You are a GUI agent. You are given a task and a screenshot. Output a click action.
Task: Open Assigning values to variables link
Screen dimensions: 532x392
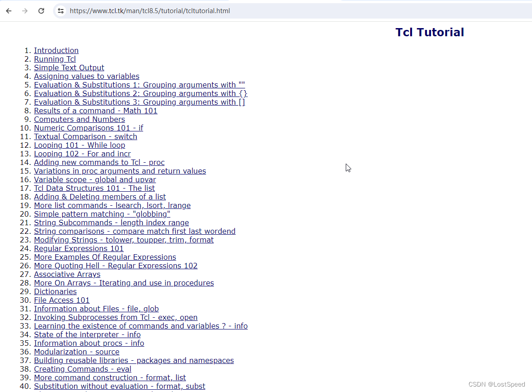[x=87, y=77]
